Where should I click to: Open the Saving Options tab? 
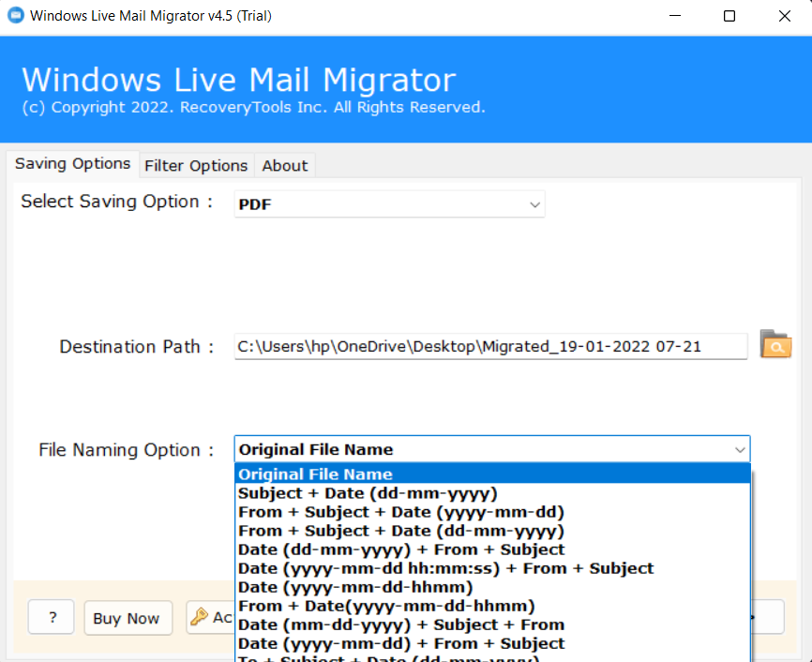(x=72, y=164)
